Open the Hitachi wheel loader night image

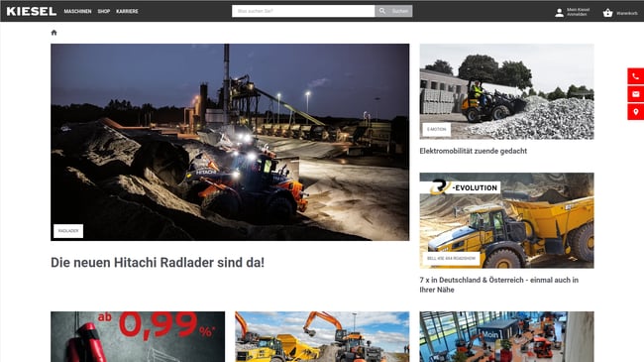[x=230, y=142]
